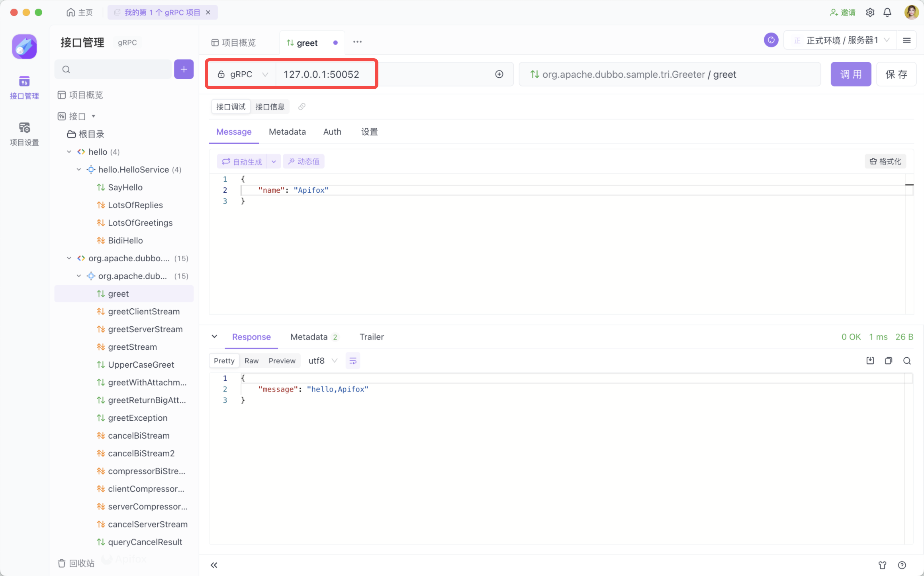Download the response to file
Screen dimensions: 924x576
click(870, 360)
